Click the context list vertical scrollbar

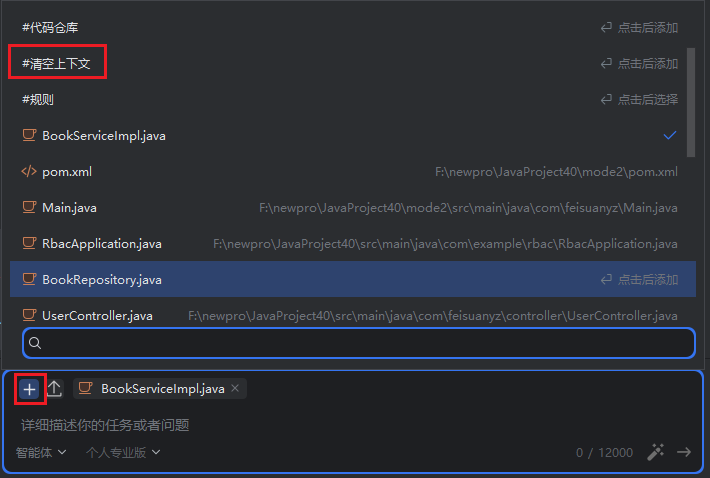point(691,100)
